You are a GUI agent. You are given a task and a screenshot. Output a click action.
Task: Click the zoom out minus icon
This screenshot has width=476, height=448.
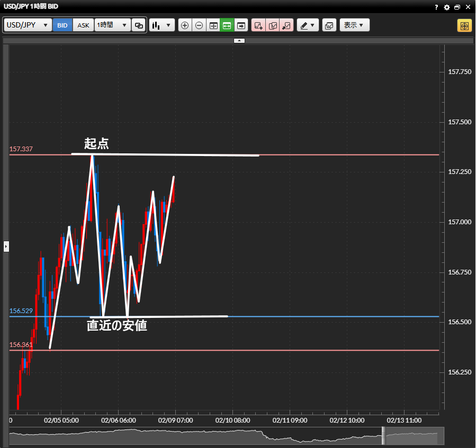(x=199, y=25)
